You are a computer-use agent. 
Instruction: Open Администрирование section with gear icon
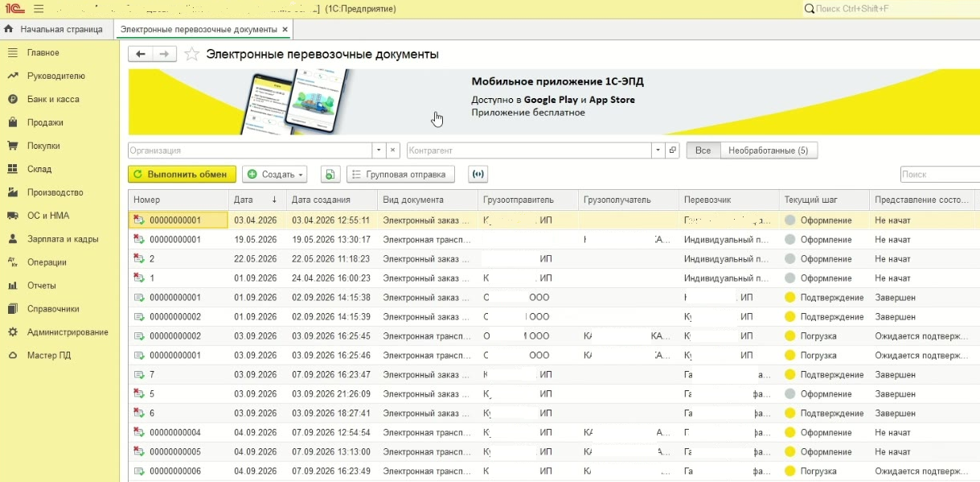point(68,332)
